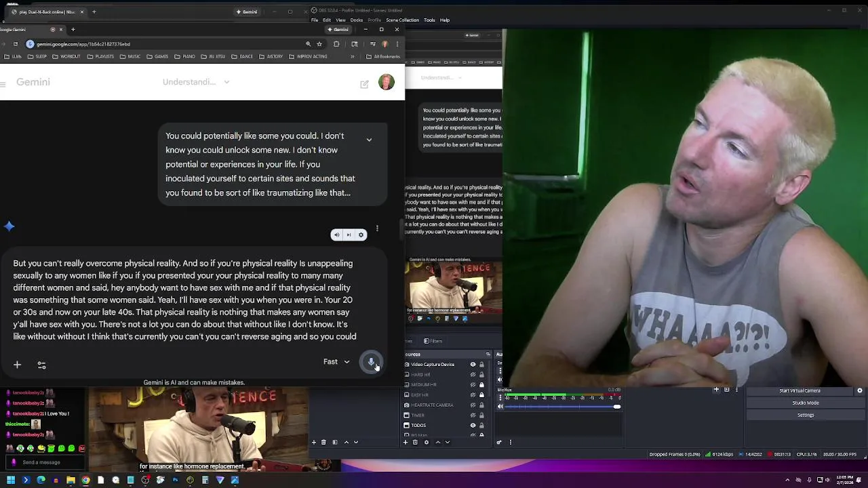Viewport: 868px width, 488px height.
Task: Open Chrome from the taskbar
Action: 85,480
